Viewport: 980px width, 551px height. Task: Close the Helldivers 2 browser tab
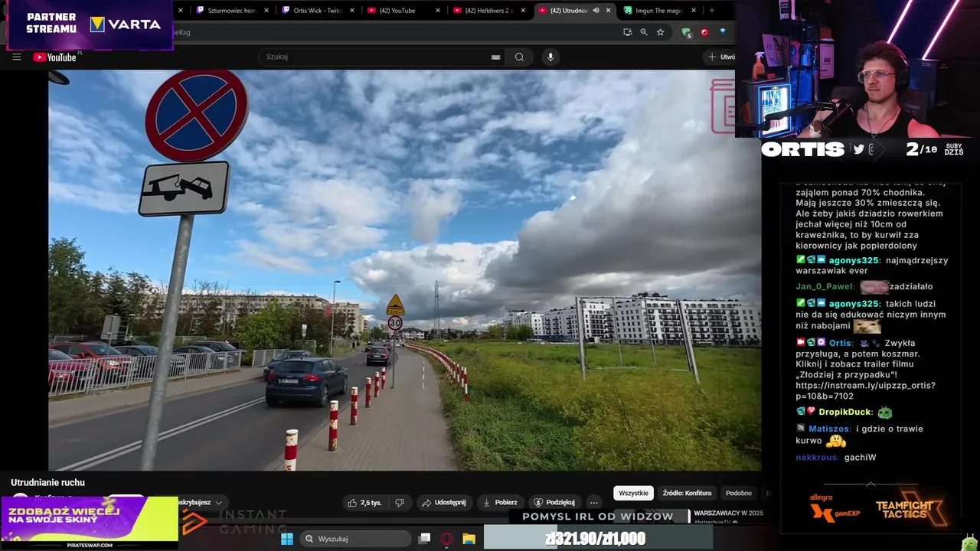(524, 11)
